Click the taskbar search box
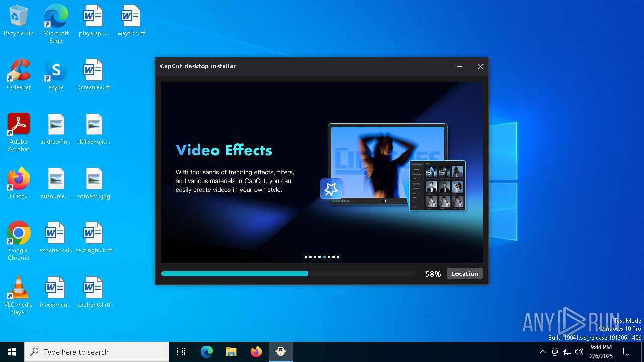The width and height of the screenshot is (644, 362). (x=97, y=352)
